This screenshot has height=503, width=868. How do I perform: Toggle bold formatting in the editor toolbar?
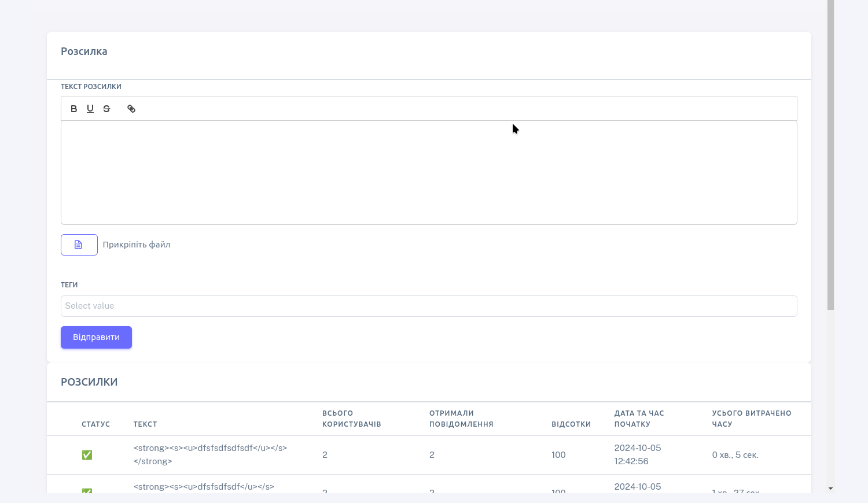[73, 109]
